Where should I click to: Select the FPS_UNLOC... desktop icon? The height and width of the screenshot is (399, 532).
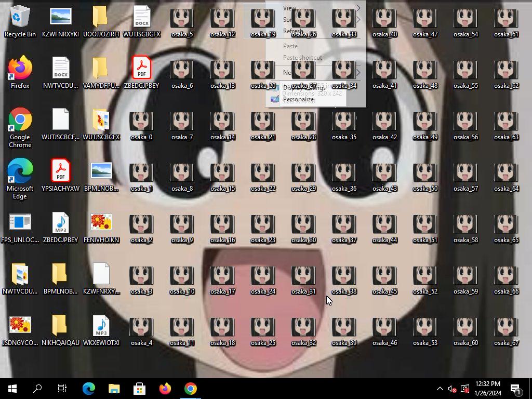[20, 228]
